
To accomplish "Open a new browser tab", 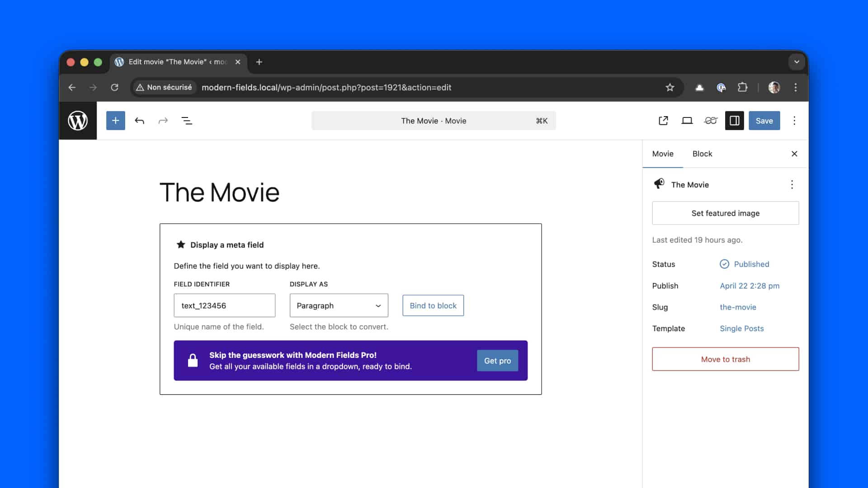I will pos(259,62).
